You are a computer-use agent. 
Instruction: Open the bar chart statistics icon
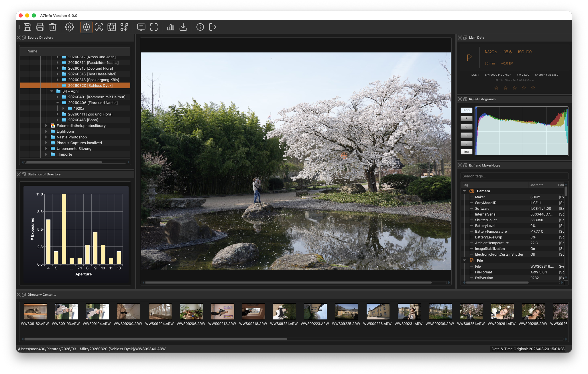[171, 27]
